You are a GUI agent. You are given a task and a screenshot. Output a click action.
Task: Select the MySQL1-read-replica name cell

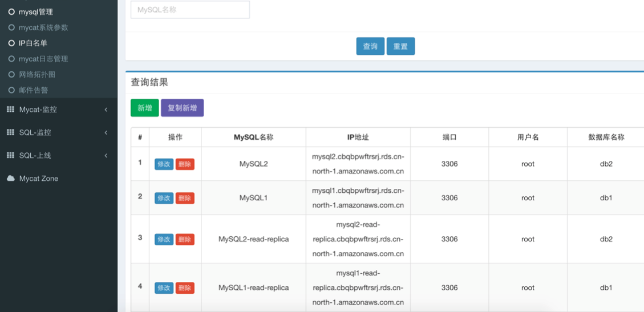253,288
